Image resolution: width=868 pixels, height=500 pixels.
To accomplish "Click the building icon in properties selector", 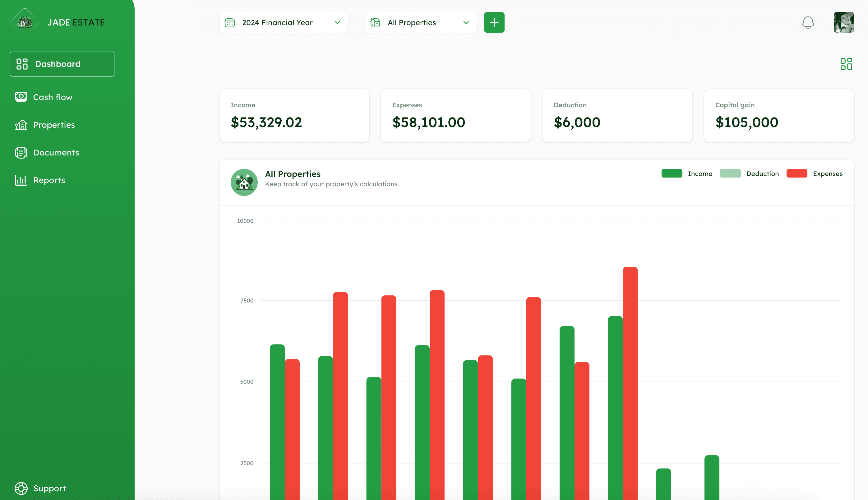I will [375, 23].
